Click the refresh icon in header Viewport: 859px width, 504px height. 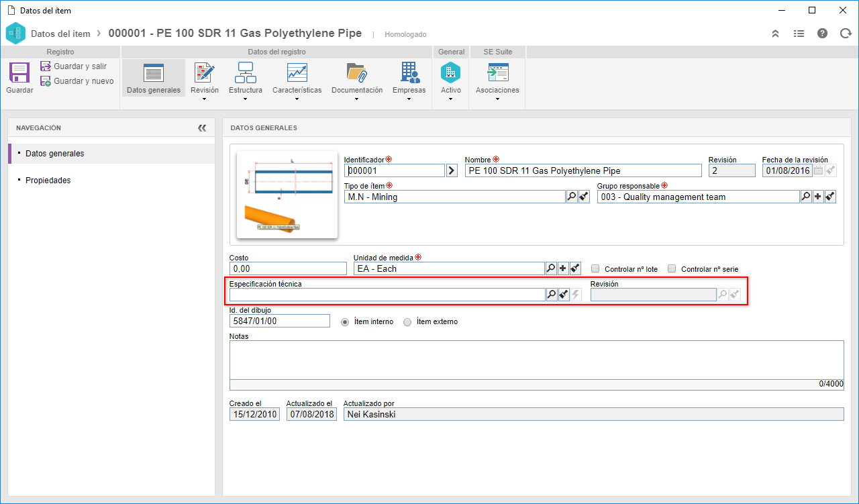click(846, 34)
